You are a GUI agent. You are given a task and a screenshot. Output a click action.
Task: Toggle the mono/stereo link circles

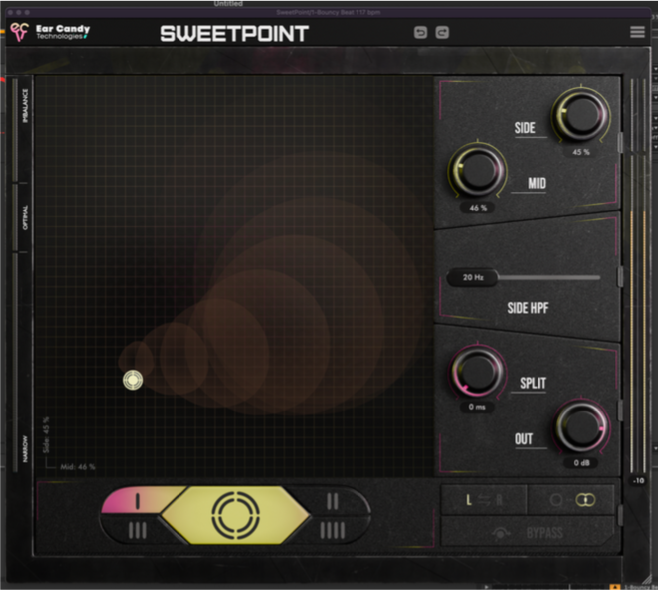(571, 500)
